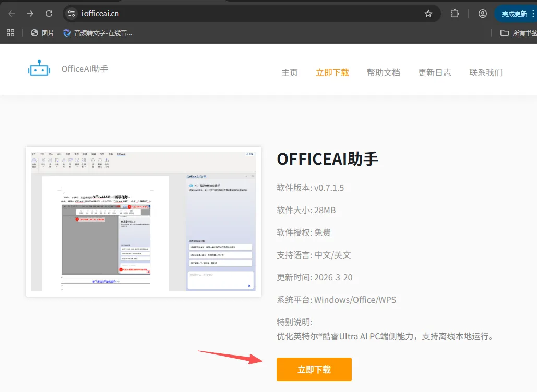Click the OFFICEAI助手 heading
Image resolution: width=537 pixels, height=392 pixels.
(x=327, y=159)
